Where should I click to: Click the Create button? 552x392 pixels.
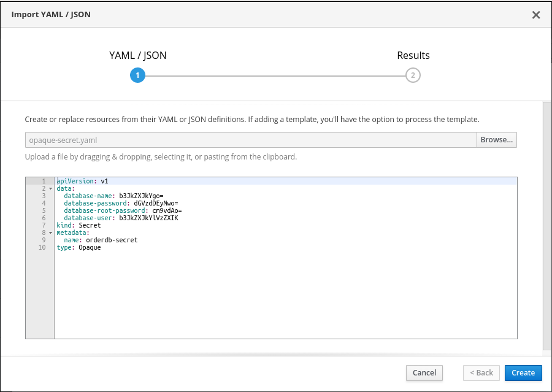(x=523, y=372)
